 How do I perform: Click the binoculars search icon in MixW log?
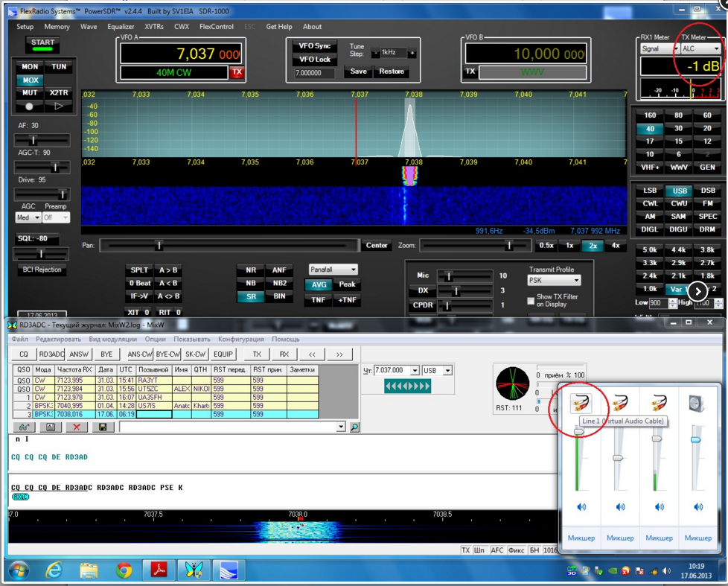(x=25, y=427)
